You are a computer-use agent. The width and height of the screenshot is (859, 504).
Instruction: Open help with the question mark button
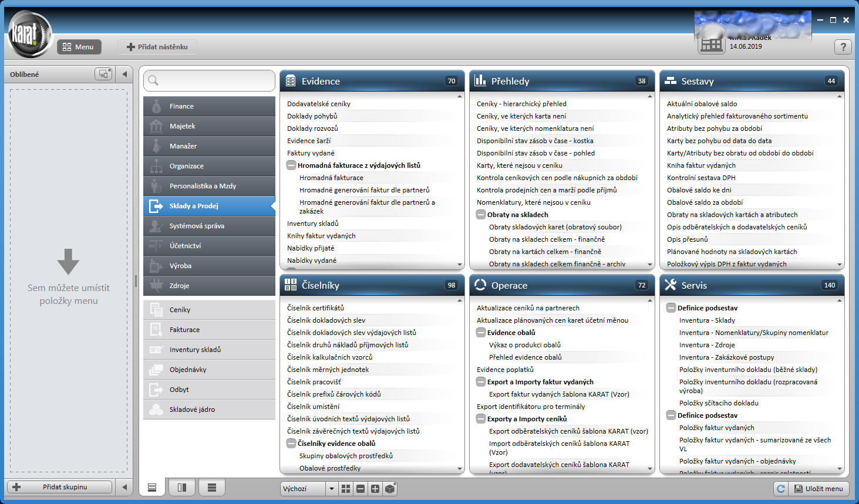(843, 47)
